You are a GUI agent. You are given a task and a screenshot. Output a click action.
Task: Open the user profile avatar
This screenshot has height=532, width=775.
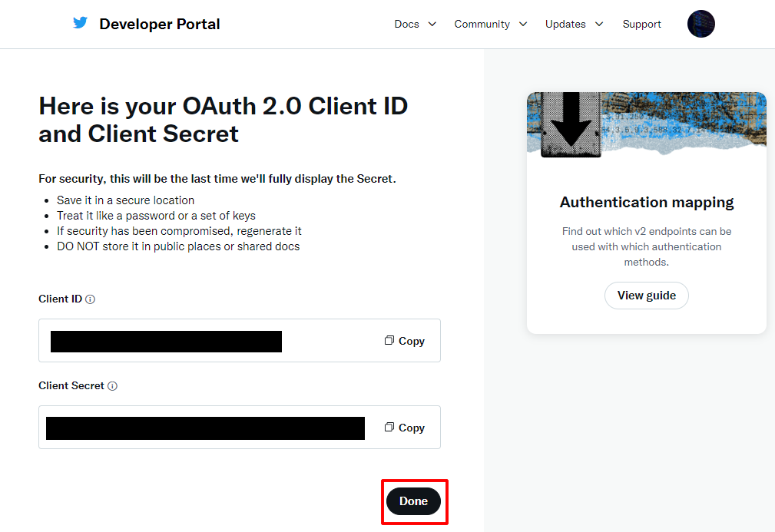(x=700, y=24)
